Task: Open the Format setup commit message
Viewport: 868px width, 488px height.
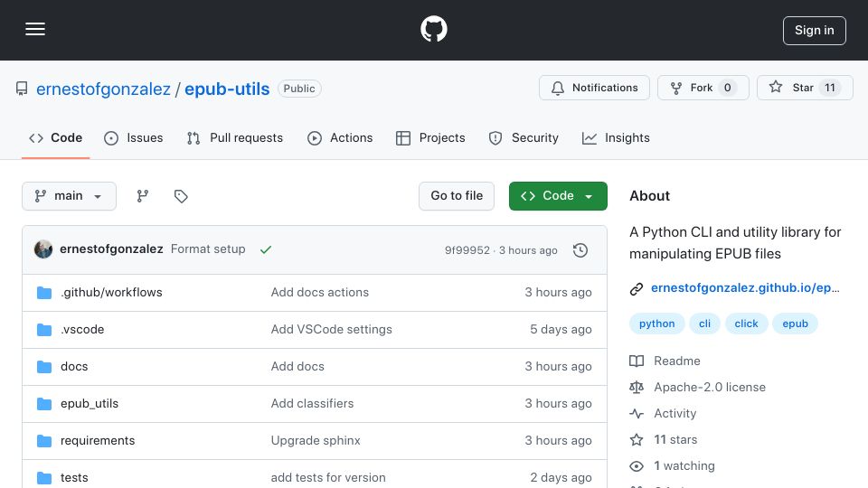Action: [208, 249]
